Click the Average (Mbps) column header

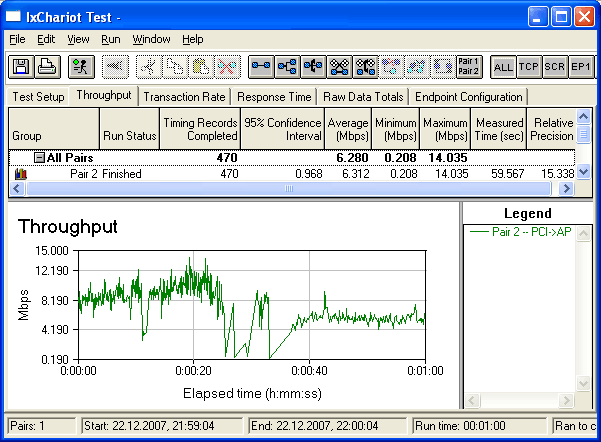click(348, 129)
